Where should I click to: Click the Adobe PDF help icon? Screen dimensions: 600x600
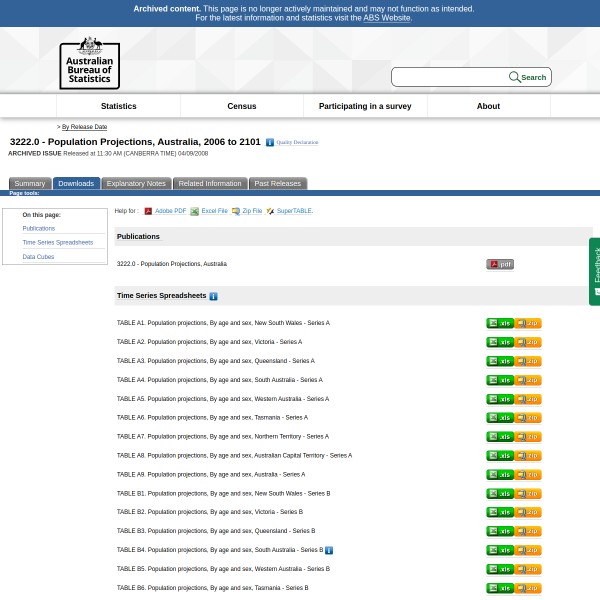tap(148, 211)
